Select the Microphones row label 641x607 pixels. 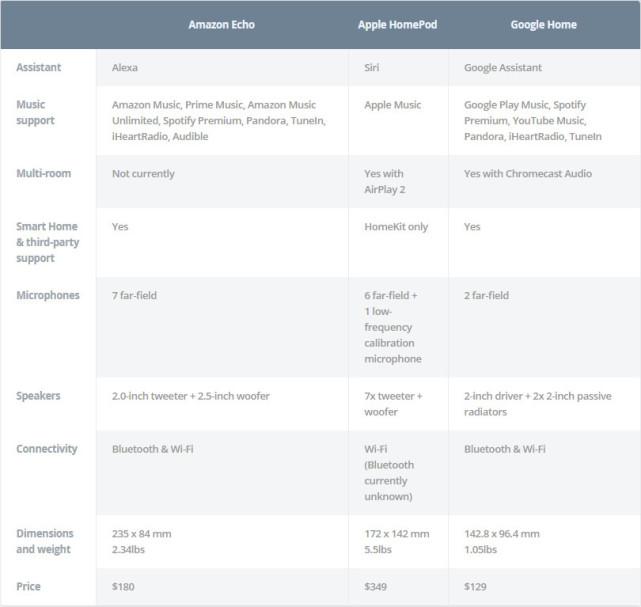47,295
